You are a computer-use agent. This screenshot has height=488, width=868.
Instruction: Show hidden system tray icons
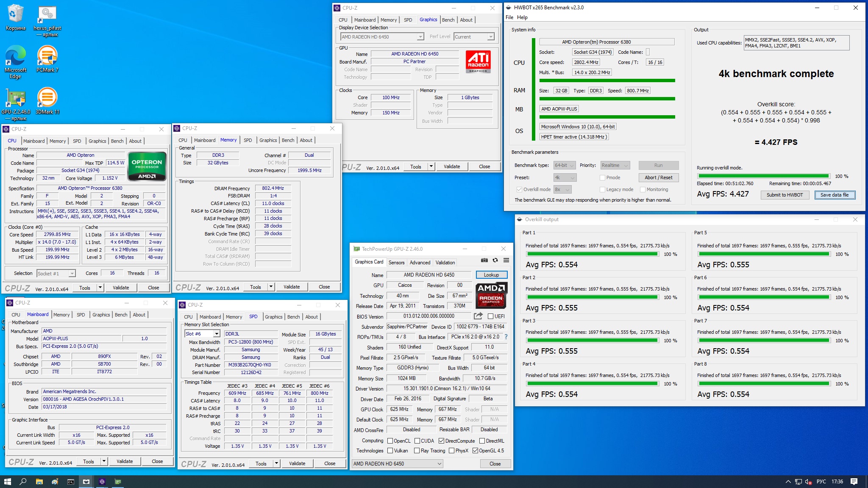pyautogui.click(x=788, y=482)
